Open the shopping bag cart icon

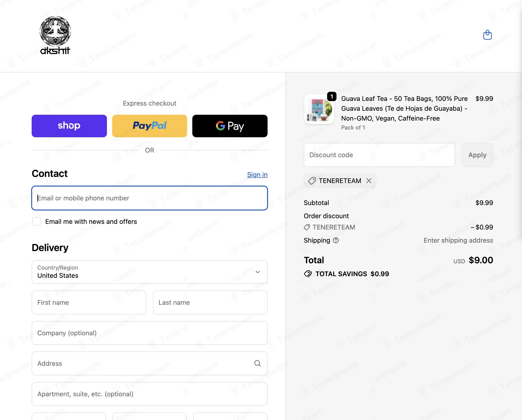(x=487, y=35)
